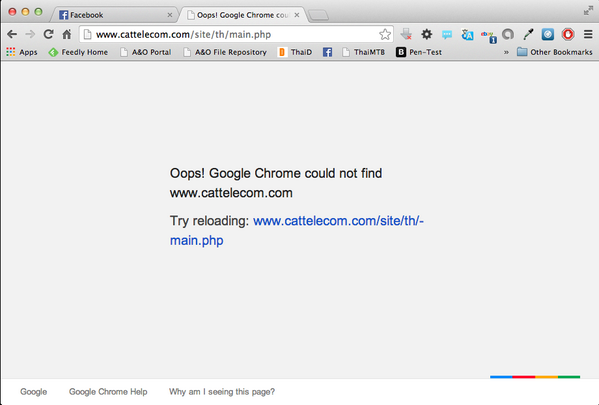Click the download arrow extension icon
Screen dimensions: 599x405
tap(406, 34)
